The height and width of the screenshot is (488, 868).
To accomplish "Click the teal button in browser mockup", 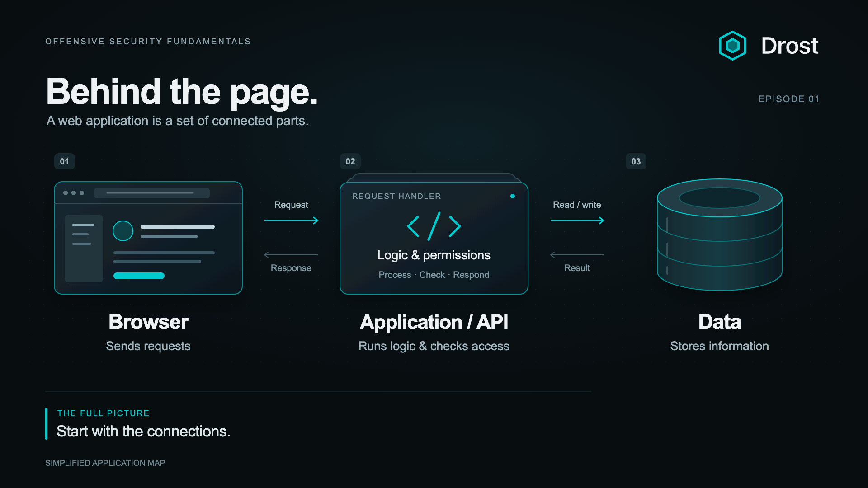I will click(x=139, y=276).
